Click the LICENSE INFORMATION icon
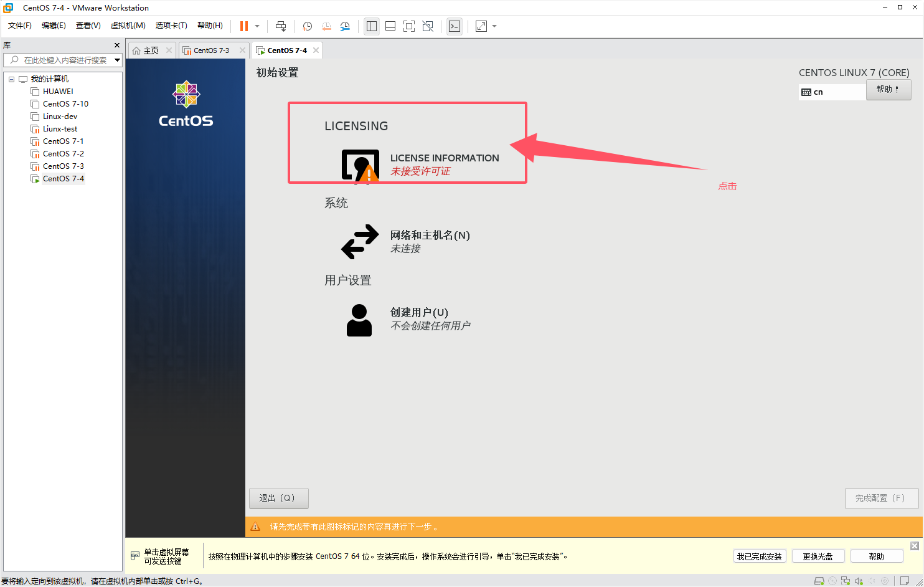This screenshot has height=587, width=924. pyautogui.click(x=361, y=166)
